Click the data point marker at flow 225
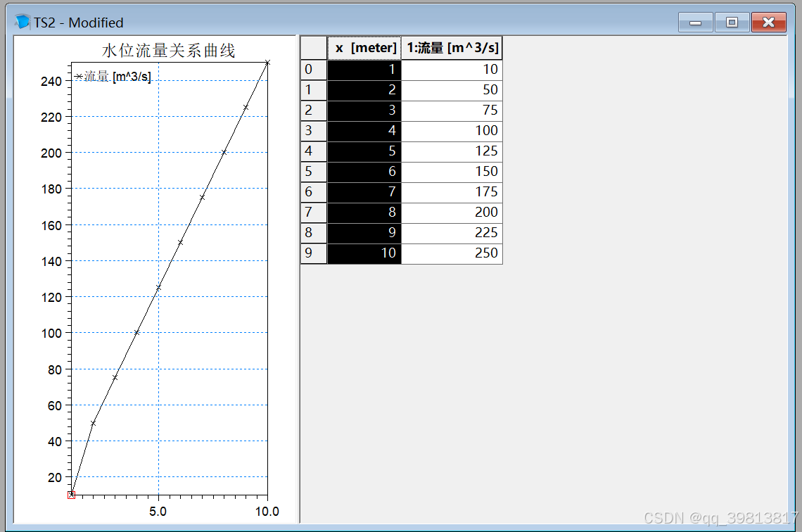Screen dimensions: 802x532 pos(246,108)
